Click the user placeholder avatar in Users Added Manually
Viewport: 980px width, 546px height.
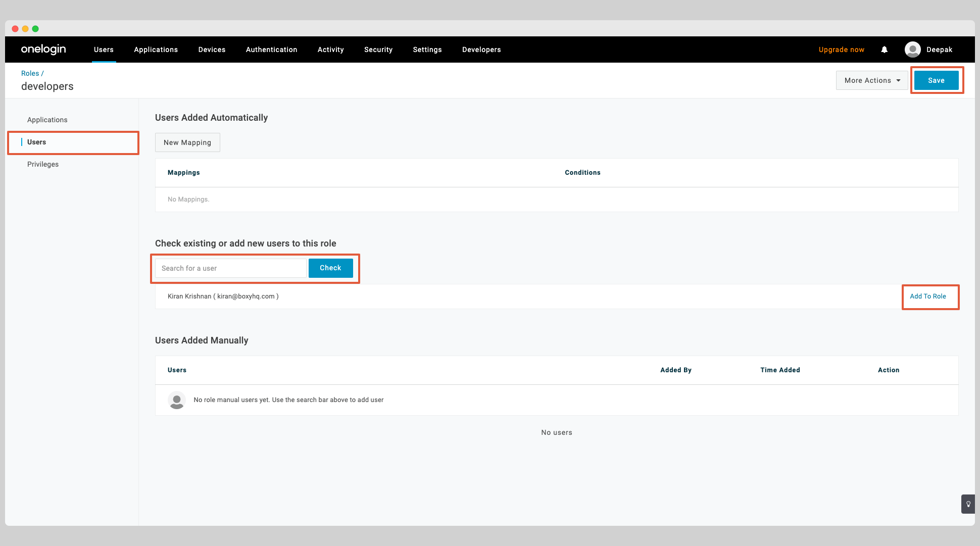(x=176, y=400)
